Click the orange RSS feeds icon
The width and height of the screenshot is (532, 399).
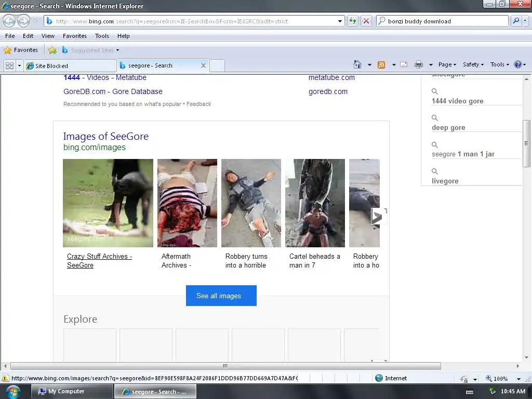(x=381, y=64)
